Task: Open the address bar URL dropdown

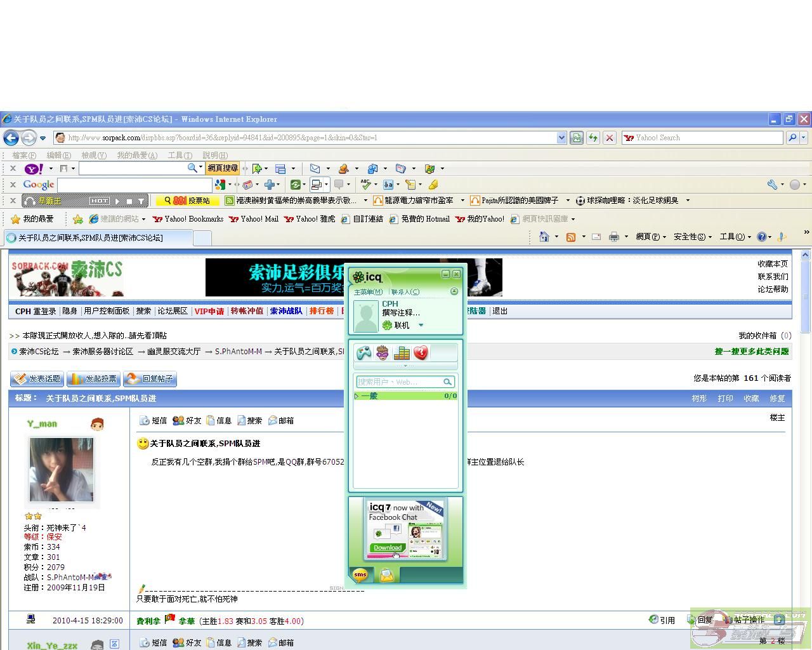Action: click(x=561, y=138)
